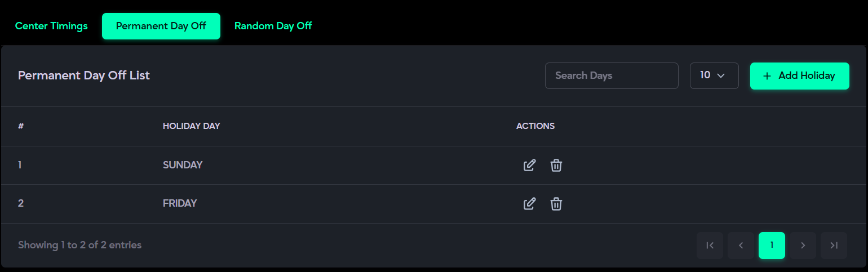Image resolution: width=868 pixels, height=272 pixels.
Task: Edit the SUNDAY holiday entry
Action: (529, 166)
